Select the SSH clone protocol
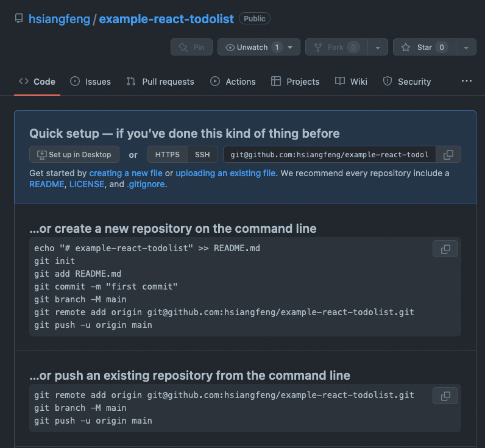Image resolution: width=485 pixels, height=448 pixels. tap(202, 154)
